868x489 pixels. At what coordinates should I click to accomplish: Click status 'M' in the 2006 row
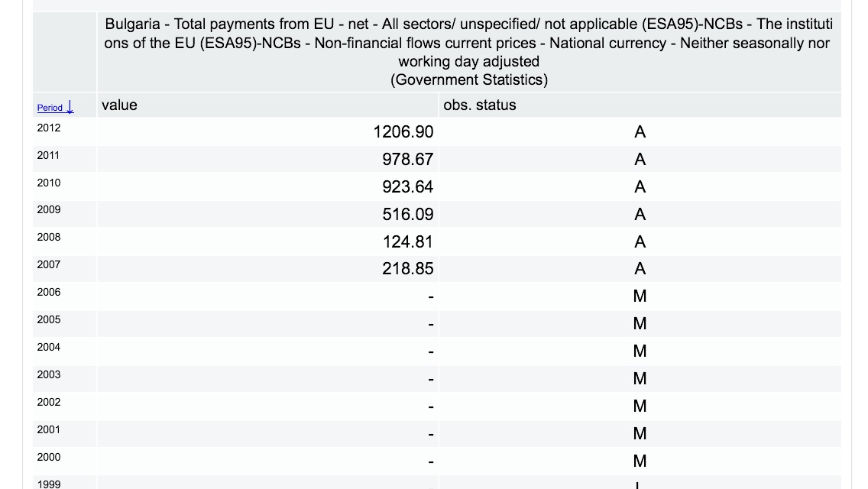coord(640,296)
